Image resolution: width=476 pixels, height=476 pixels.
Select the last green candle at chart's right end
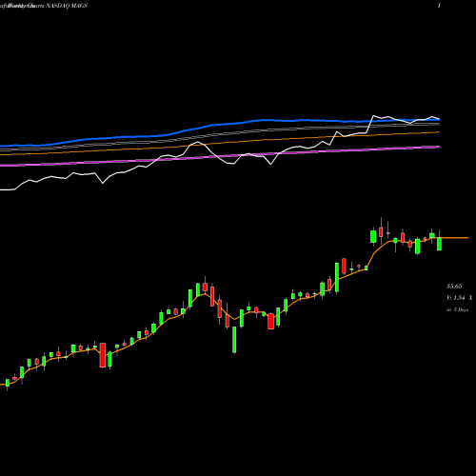pyautogui.click(x=439, y=244)
